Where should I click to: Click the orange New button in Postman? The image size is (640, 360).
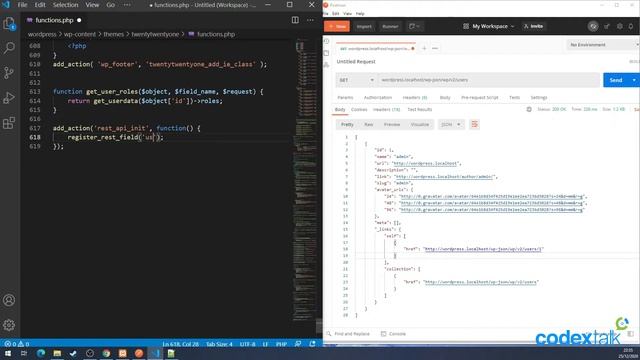click(337, 26)
